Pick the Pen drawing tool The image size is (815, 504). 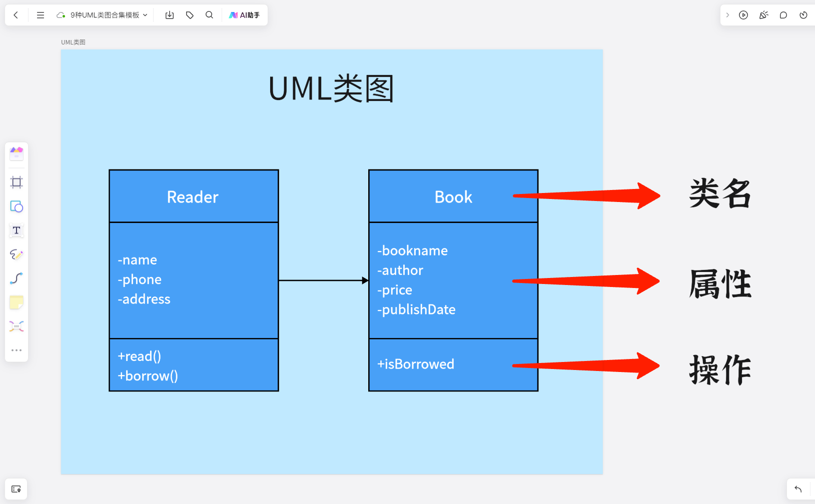tap(17, 254)
